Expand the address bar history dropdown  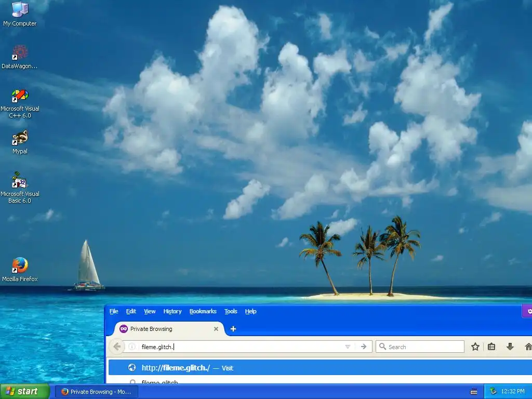click(x=348, y=347)
